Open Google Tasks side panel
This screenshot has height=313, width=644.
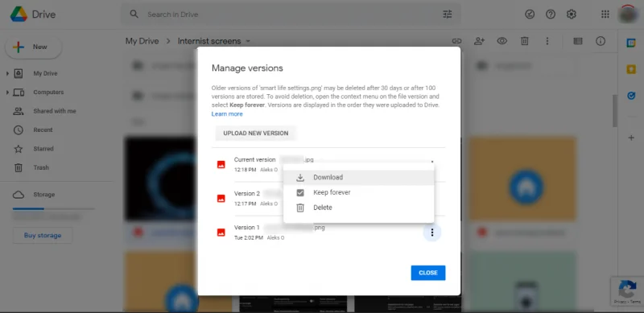pos(631,96)
